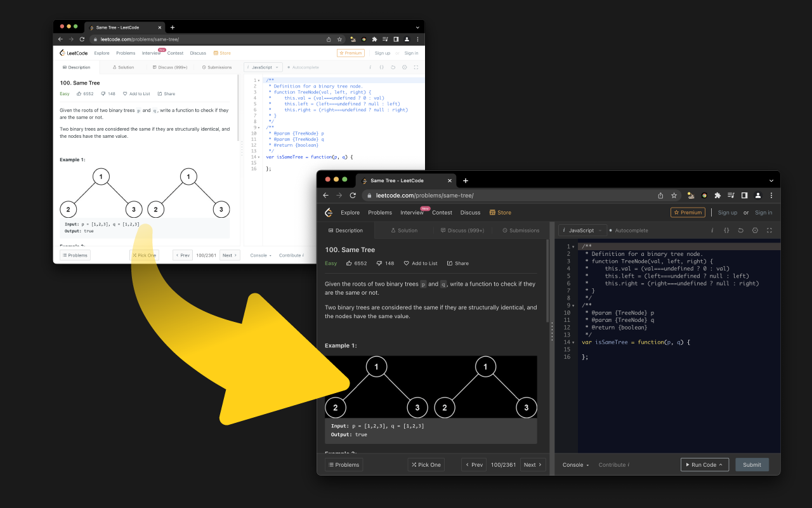
Task: Open the Extensions puzzle icon in light window
Action: (x=374, y=39)
